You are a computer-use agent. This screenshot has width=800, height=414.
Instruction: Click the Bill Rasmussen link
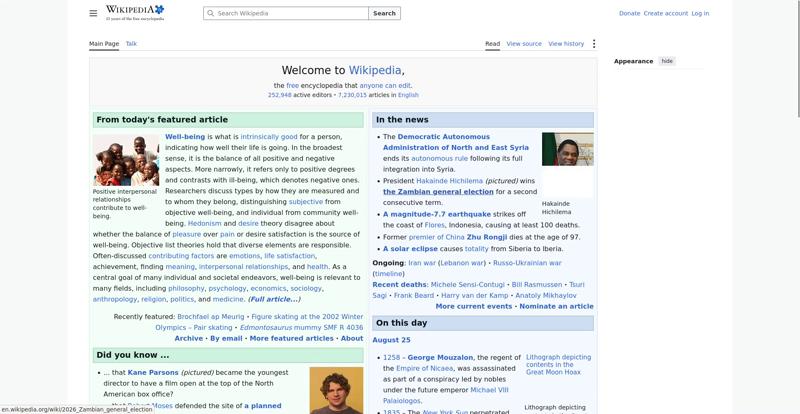pyautogui.click(x=537, y=285)
